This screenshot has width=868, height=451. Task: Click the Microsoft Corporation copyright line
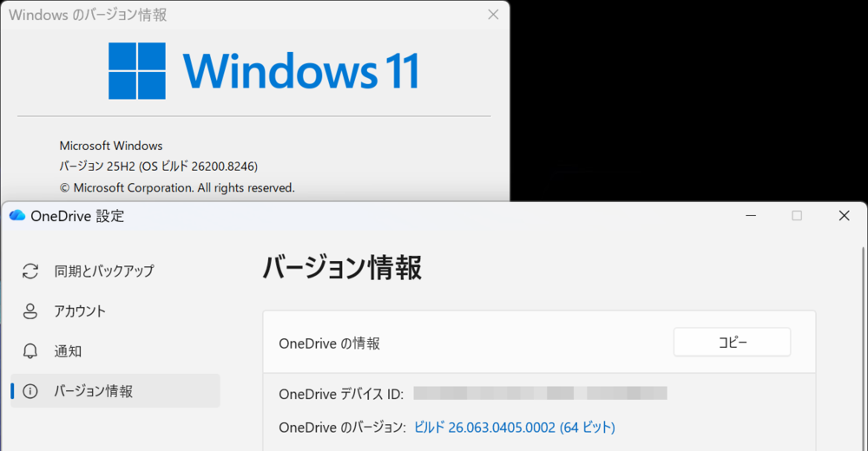point(177,187)
